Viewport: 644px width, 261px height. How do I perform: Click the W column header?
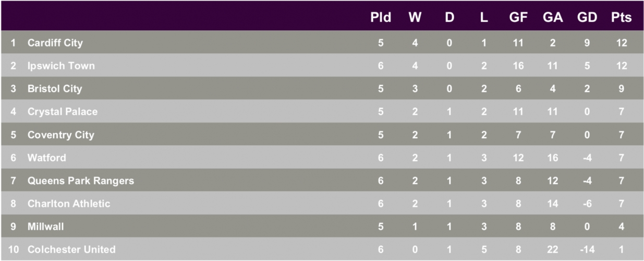[x=415, y=17]
